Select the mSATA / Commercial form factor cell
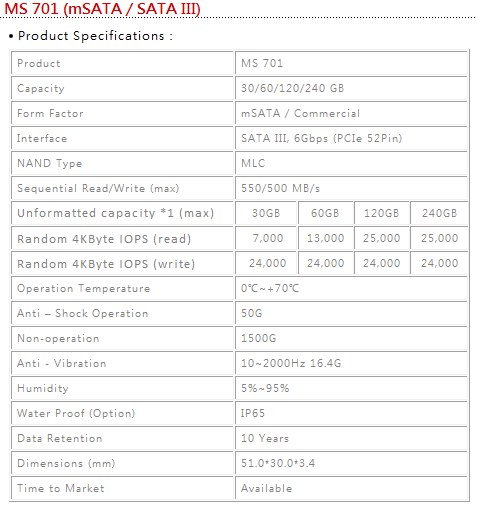The height and width of the screenshot is (509, 477). pyautogui.click(x=351, y=113)
